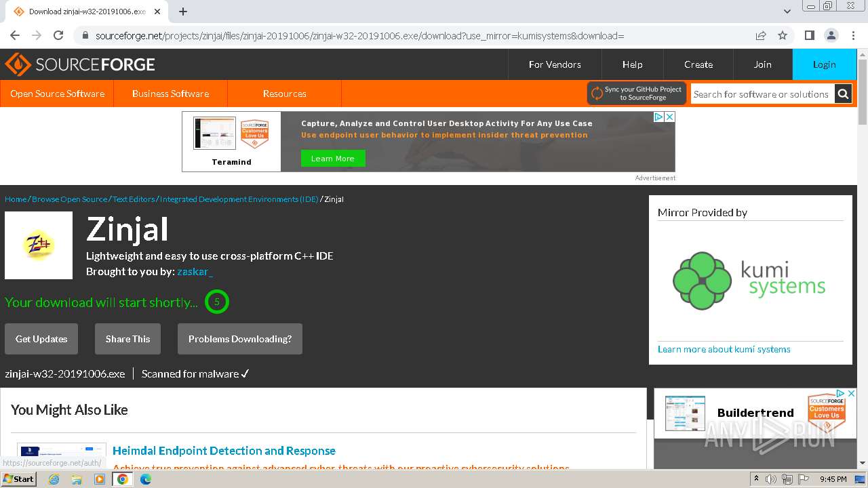The image size is (868, 488).
Task: Open Chrome three-dot menu
Action: (853, 35)
